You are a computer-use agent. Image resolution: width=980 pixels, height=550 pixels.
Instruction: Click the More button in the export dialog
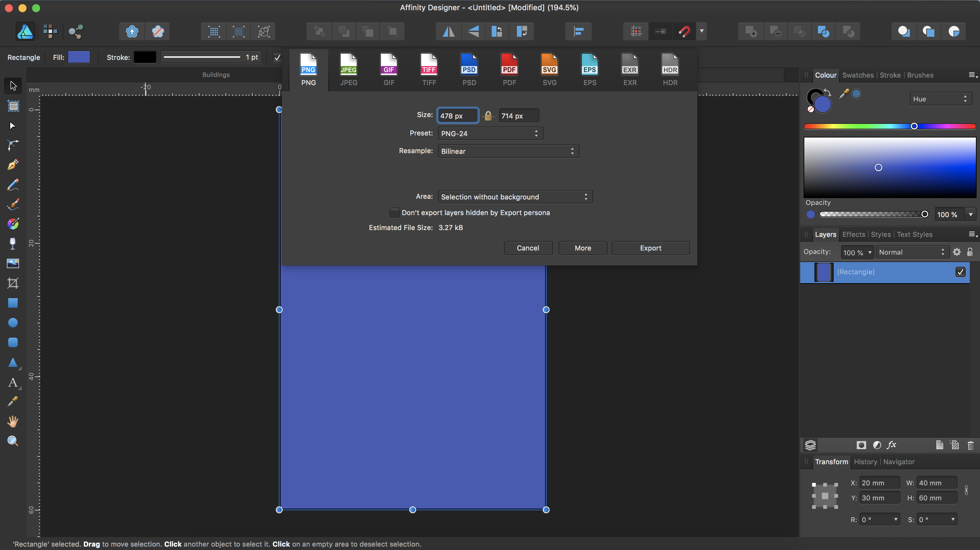[582, 248]
